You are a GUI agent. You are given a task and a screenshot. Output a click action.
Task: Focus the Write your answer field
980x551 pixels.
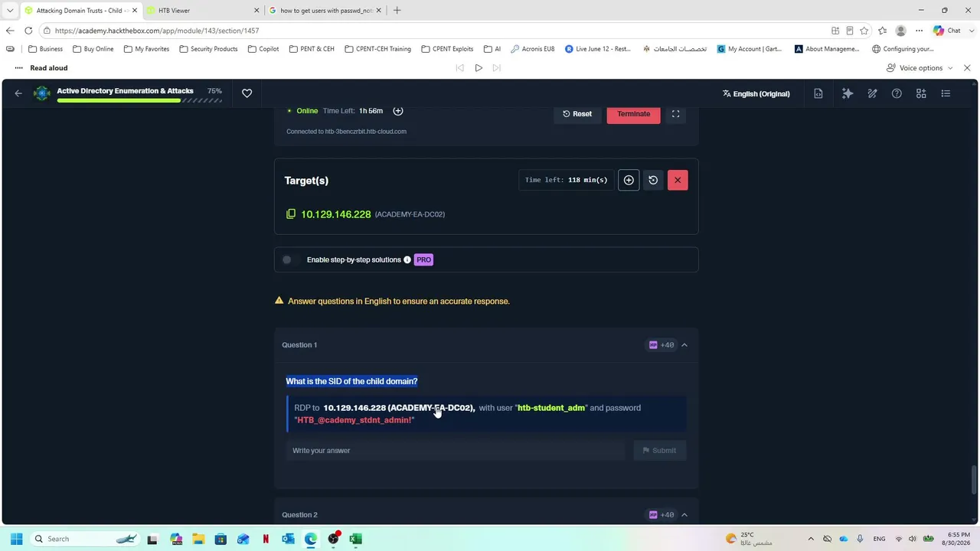coord(456,451)
